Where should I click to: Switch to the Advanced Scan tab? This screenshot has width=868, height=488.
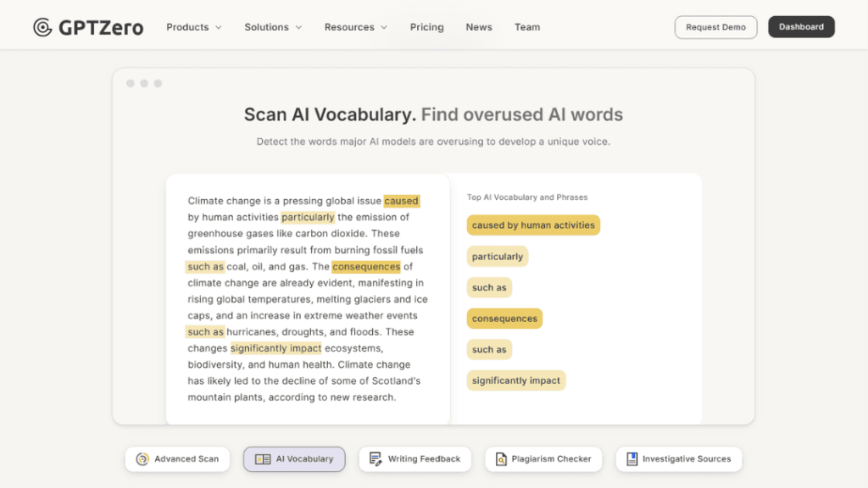point(177,459)
